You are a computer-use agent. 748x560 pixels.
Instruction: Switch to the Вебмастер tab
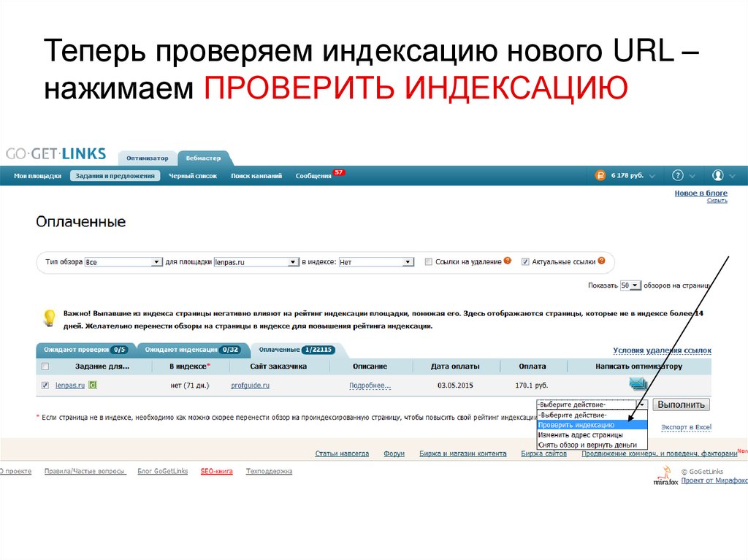tap(203, 158)
